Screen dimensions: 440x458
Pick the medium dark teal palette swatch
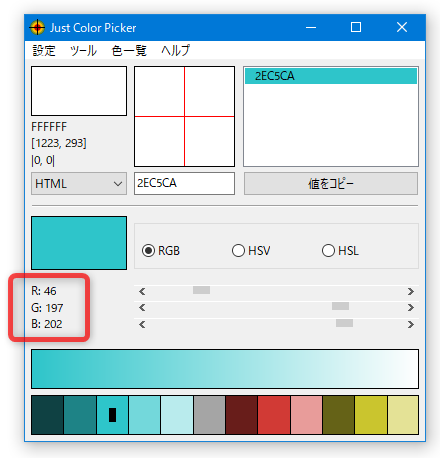[80, 415]
